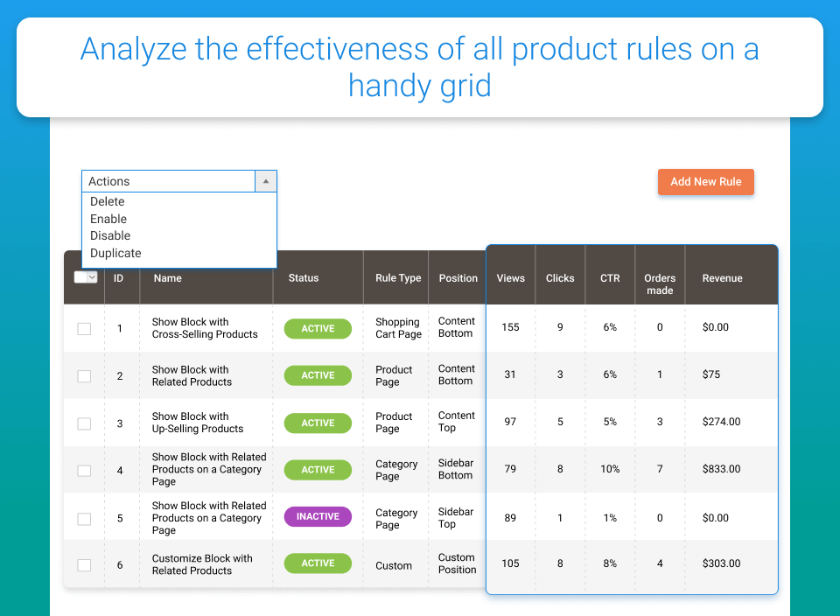Click the Add New Rule button
Screen dimensions: 840x616
[x=705, y=182]
